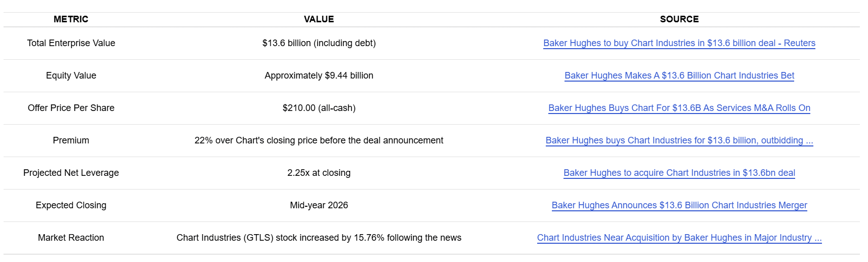
Task: Click the '$210.00 (all-cash)' value cell
Action: (x=319, y=108)
